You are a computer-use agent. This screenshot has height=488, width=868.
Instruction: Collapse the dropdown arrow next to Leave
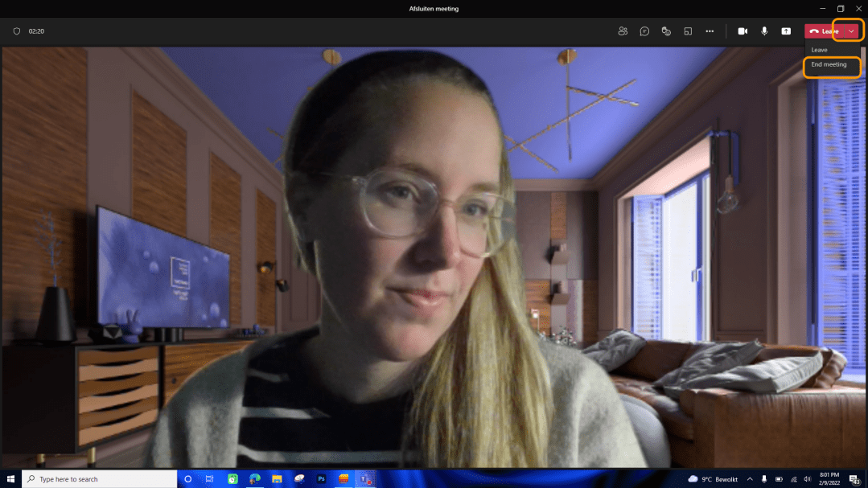tap(851, 31)
